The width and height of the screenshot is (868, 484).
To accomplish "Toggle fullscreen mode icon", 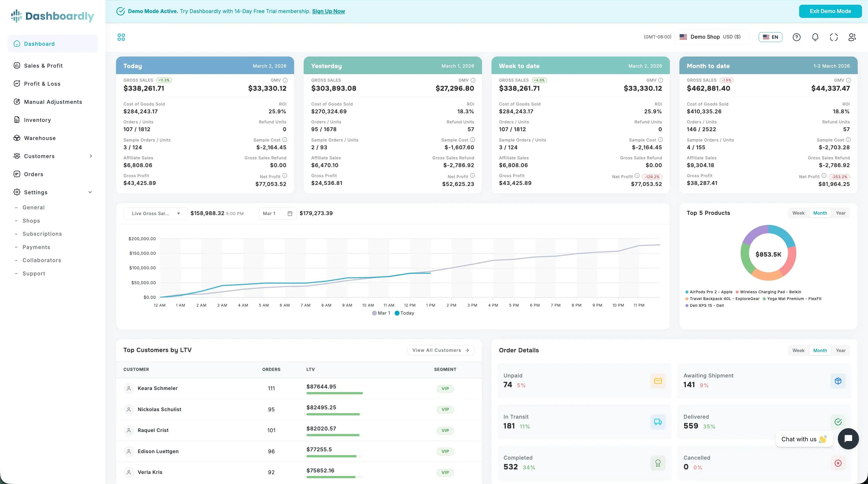I will click(834, 37).
